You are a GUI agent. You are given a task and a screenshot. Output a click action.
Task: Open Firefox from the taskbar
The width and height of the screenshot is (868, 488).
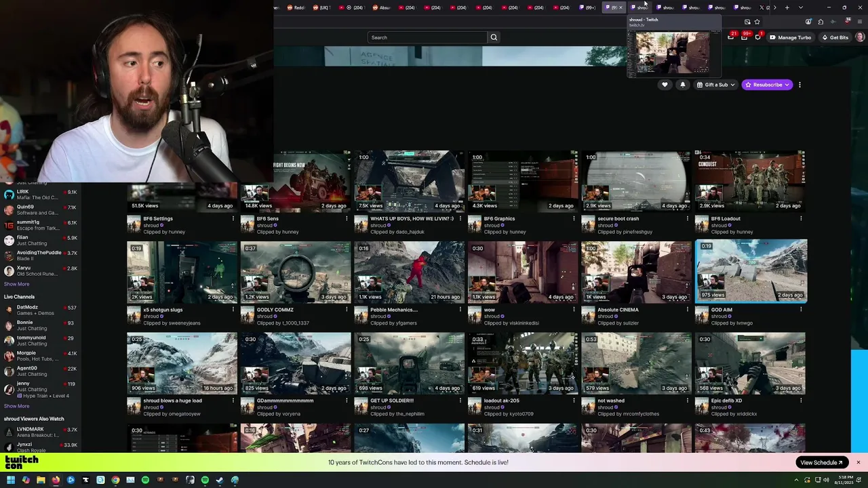(x=56, y=480)
